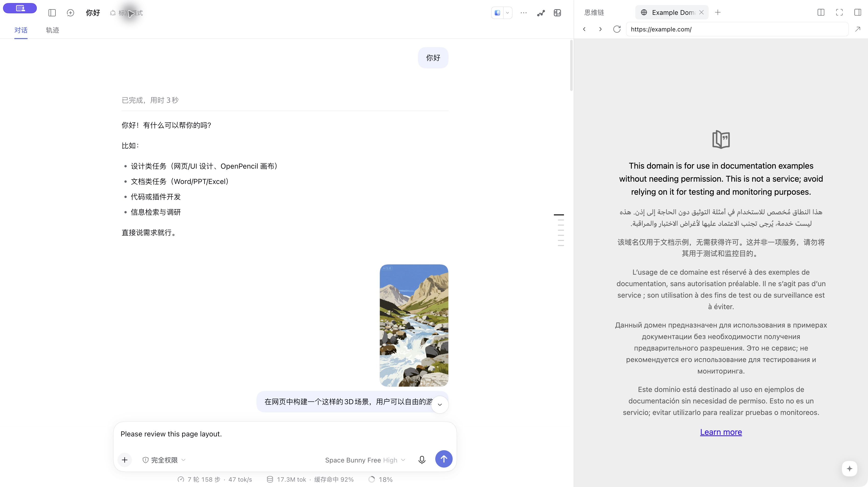Open the mountain stream image thumbnail
868x487 pixels.
[x=414, y=325]
